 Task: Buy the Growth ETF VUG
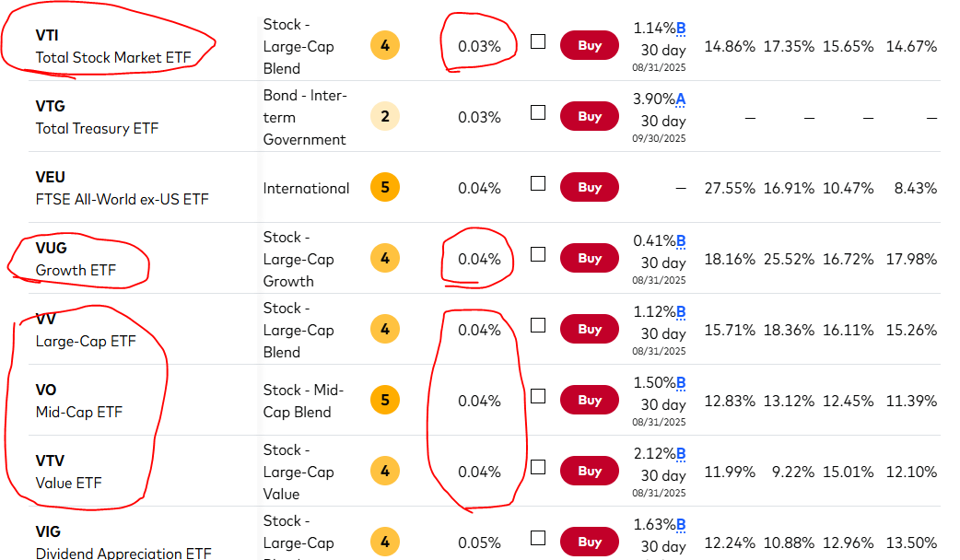tap(590, 259)
